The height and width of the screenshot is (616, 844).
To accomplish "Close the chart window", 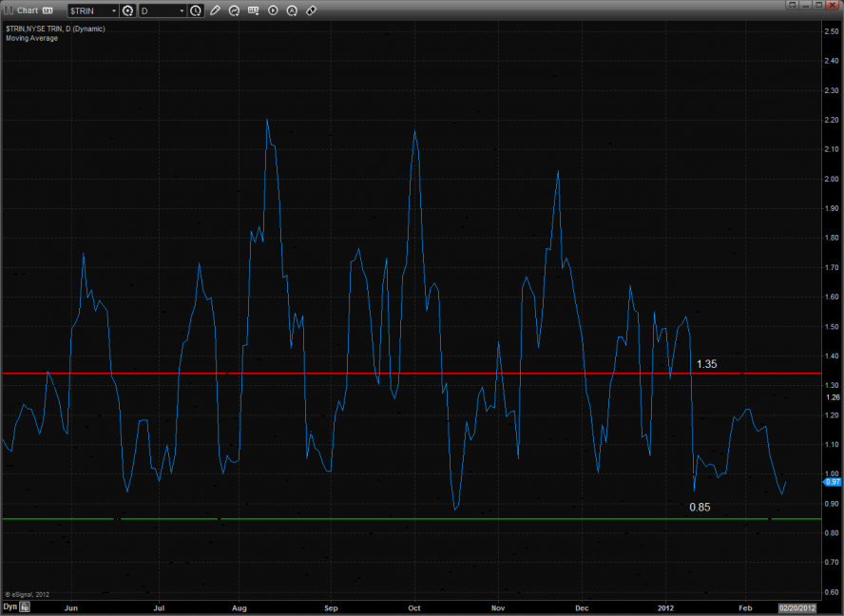I will pos(833,5).
